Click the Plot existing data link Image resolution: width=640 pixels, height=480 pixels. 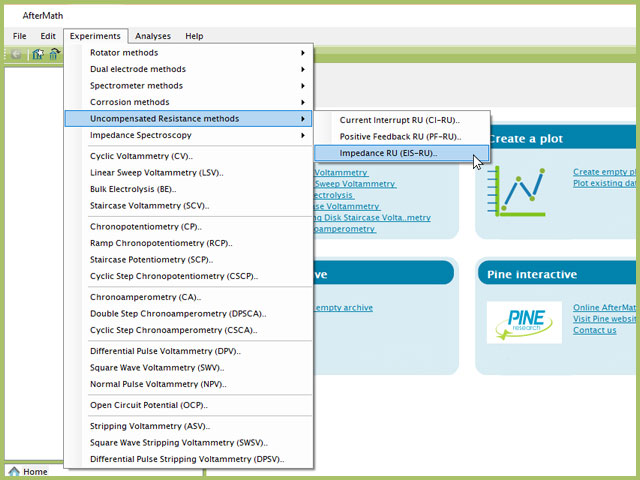[x=604, y=183]
